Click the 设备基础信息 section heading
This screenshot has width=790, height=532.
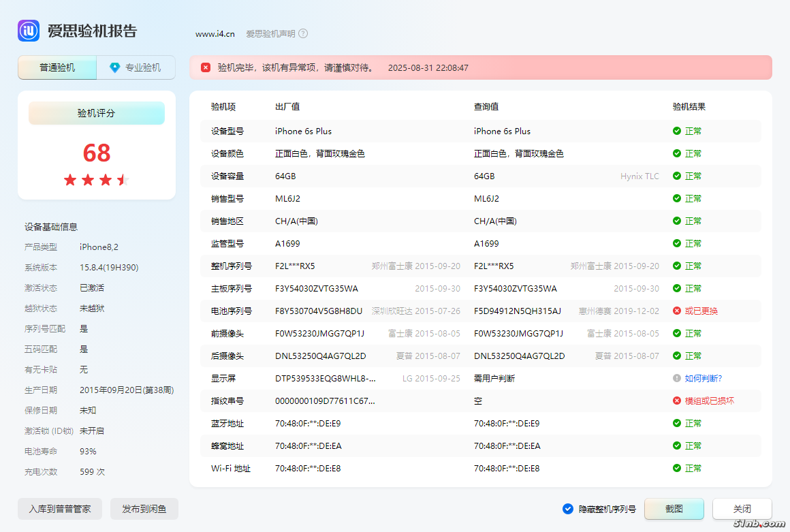pyautogui.click(x=51, y=227)
